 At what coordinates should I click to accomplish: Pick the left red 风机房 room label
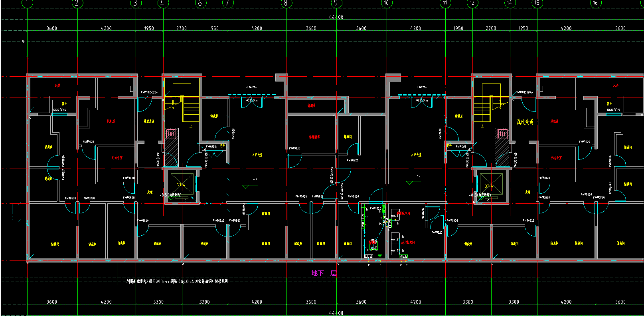tap(111, 121)
